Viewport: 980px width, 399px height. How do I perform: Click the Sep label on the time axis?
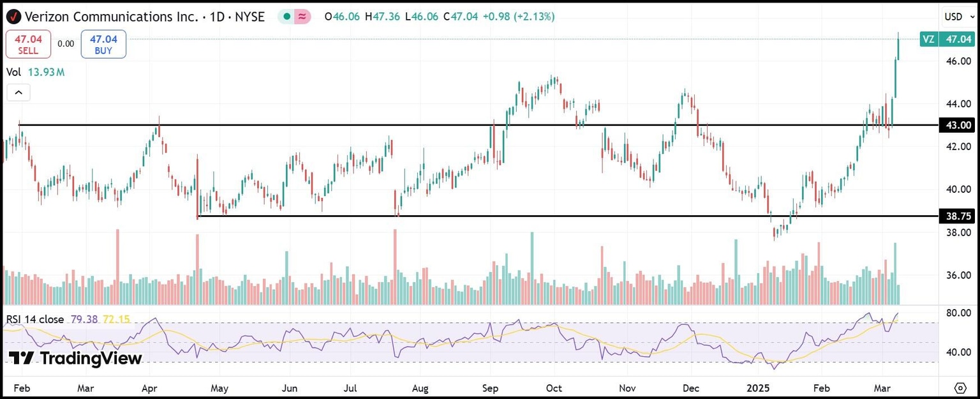pos(490,388)
